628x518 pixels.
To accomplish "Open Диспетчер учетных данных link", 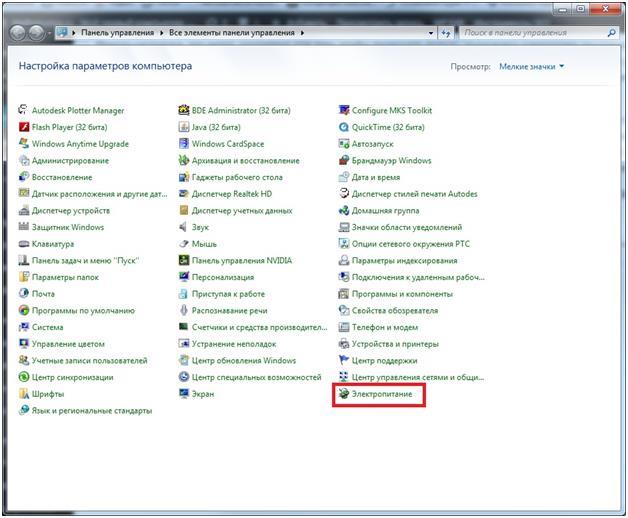I will click(242, 211).
